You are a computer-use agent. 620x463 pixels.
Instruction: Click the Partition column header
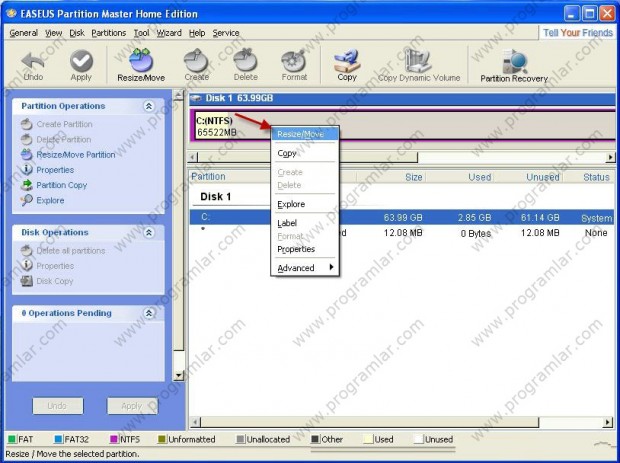tap(208, 176)
